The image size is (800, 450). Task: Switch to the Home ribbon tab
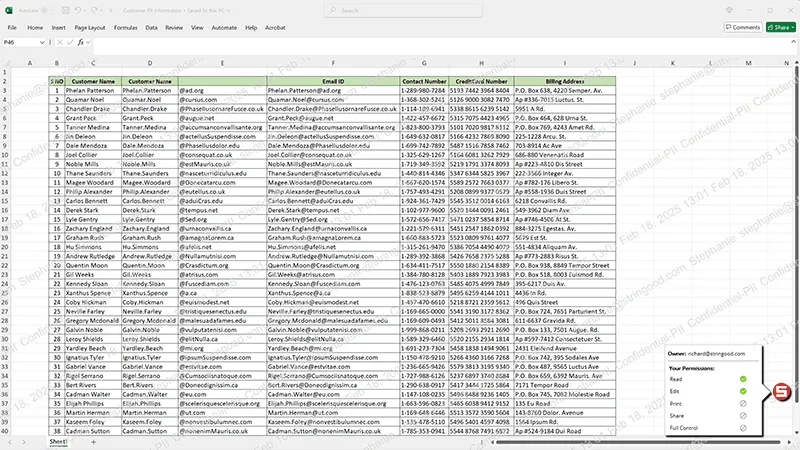pos(35,28)
